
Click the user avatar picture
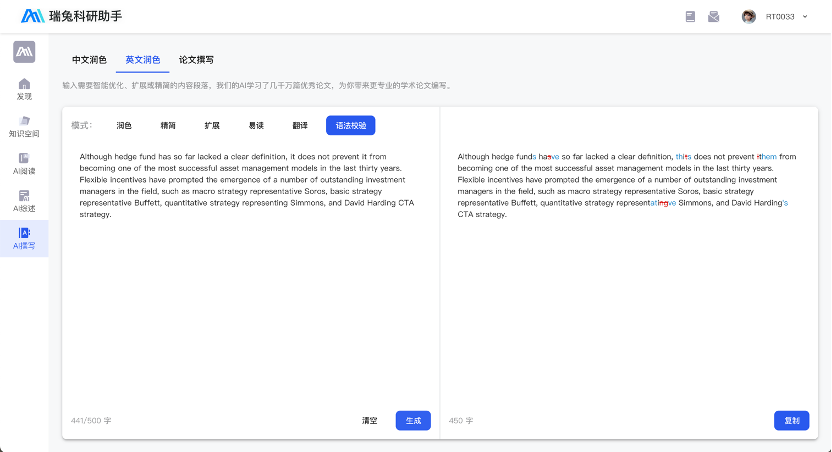[748, 16]
